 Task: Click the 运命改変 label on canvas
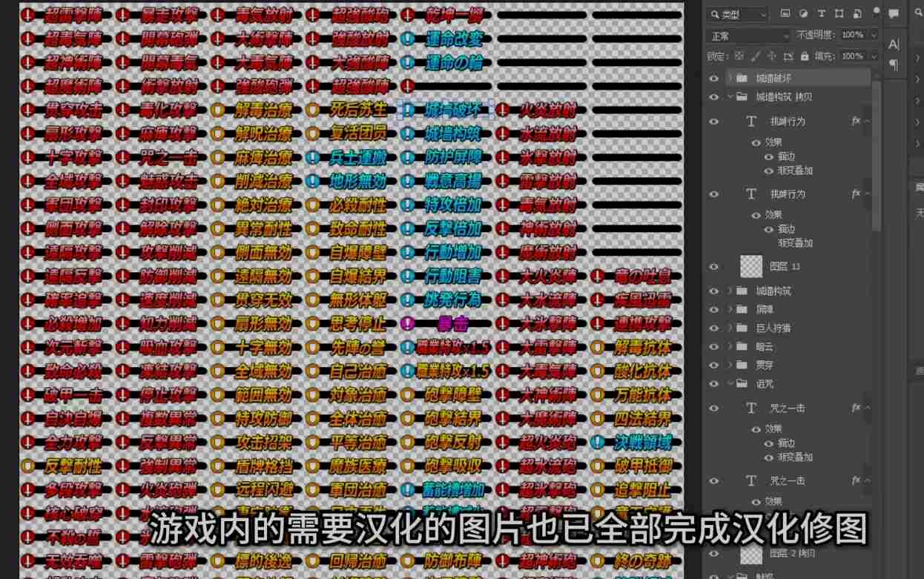453,39
